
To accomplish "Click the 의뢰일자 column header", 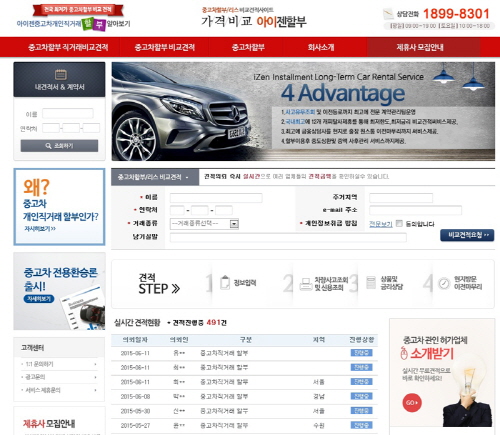I will point(135,340).
